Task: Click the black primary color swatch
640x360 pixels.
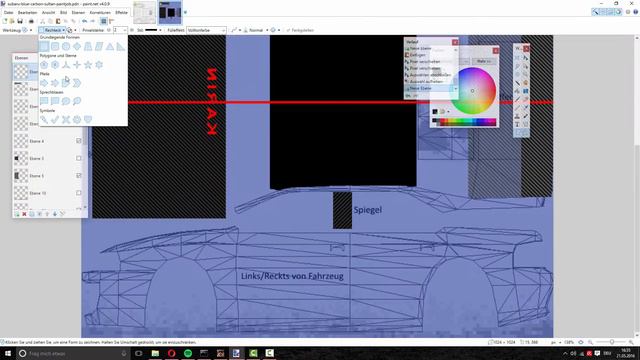Action: [x=435, y=111]
